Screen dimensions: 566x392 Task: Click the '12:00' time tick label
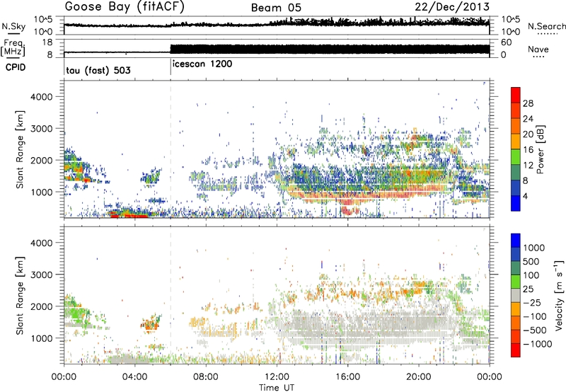(x=277, y=377)
